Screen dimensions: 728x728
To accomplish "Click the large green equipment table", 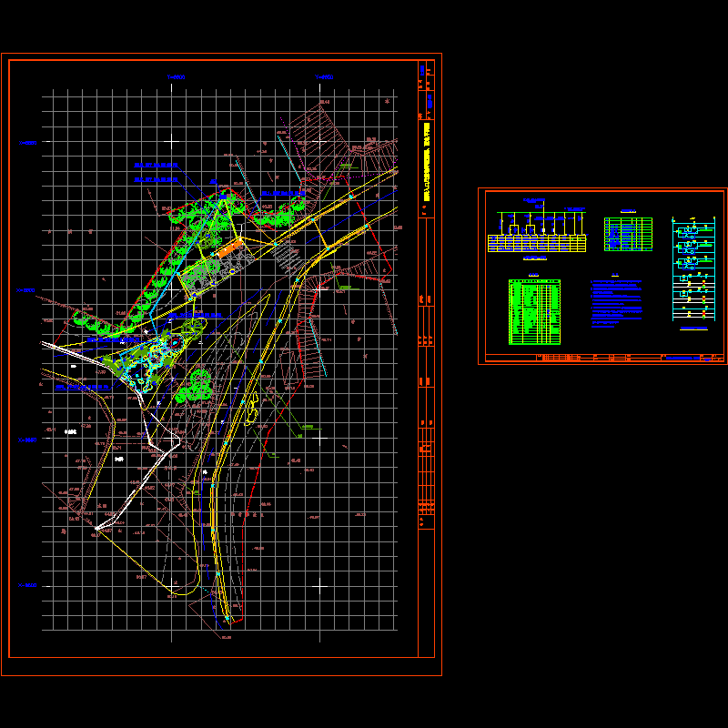I will 532,312.
